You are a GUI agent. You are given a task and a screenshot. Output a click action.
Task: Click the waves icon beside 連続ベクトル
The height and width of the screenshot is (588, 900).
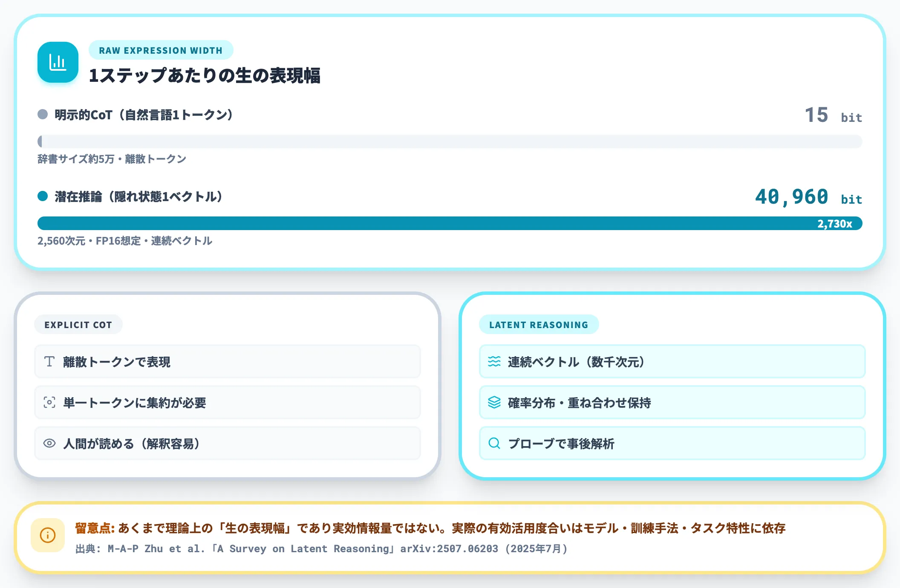pos(494,362)
